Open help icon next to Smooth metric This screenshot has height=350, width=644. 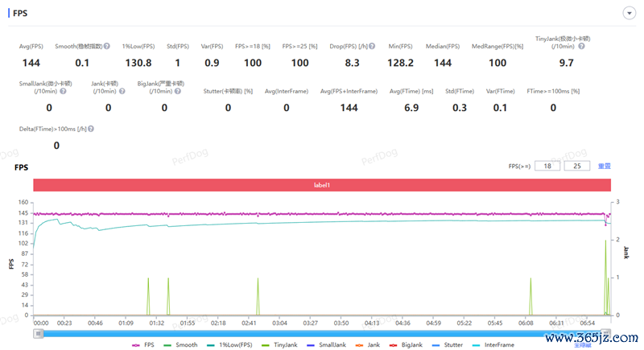[x=107, y=47]
